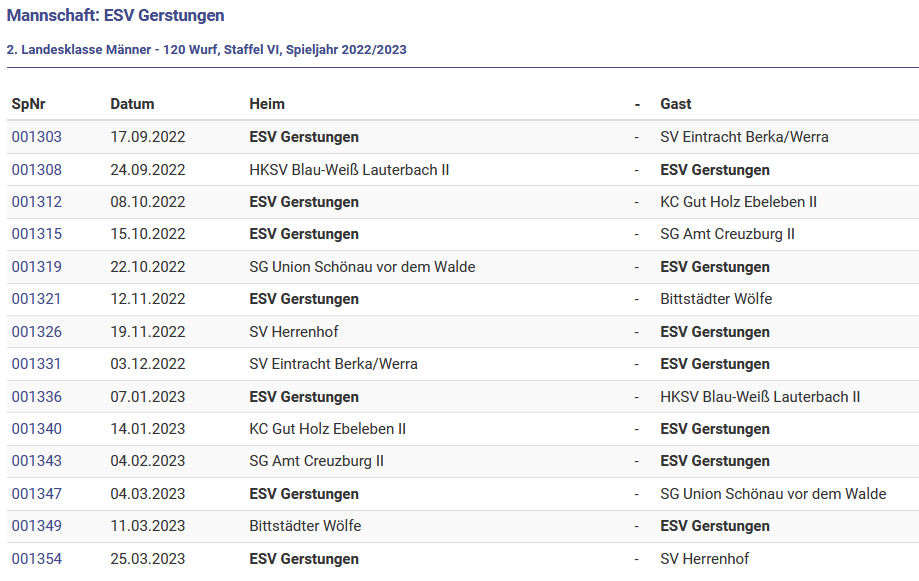Click the Gast column header
The height and width of the screenshot is (581, 919).
pyautogui.click(x=676, y=104)
